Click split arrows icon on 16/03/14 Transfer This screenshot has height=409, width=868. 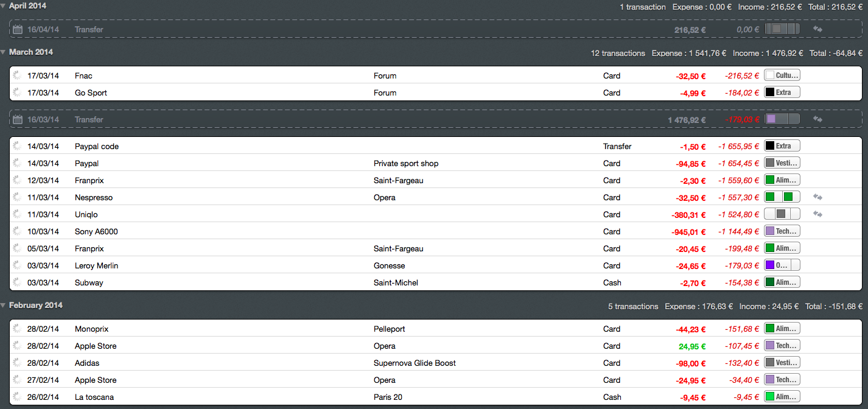pyautogui.click(x=817, y=119)
